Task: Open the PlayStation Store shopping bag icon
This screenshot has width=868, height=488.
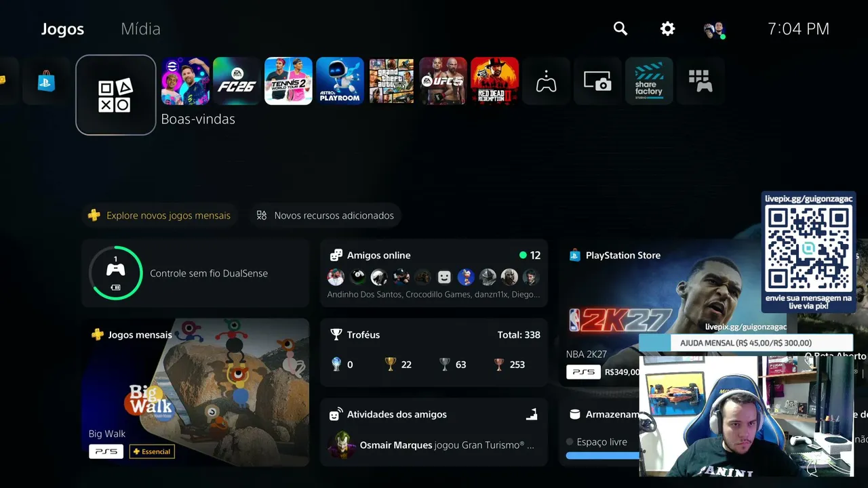Action: tap(46, 81)
